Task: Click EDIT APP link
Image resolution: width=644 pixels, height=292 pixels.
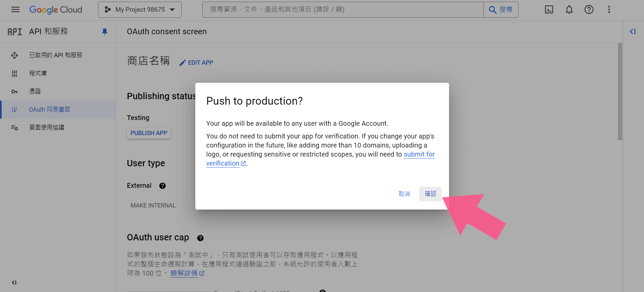Action: click(x=196, y=63)
